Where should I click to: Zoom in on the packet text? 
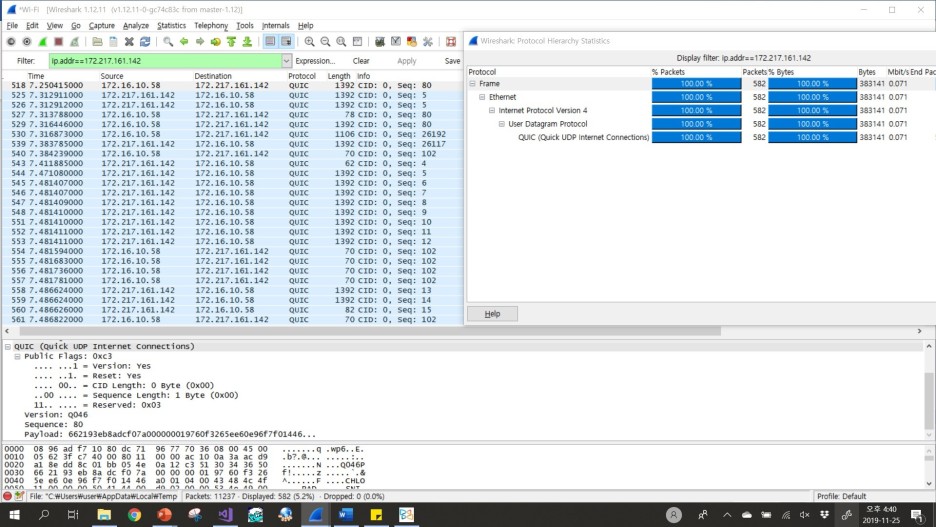309,41
